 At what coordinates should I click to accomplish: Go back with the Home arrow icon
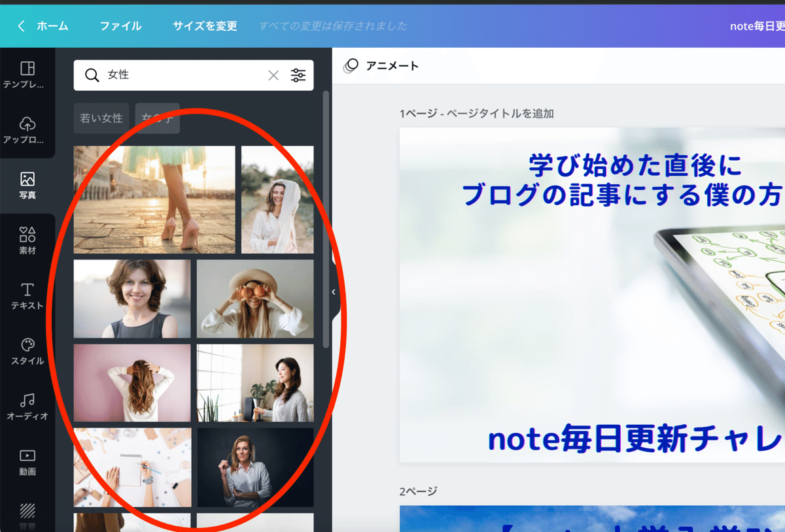pos(22,26)
